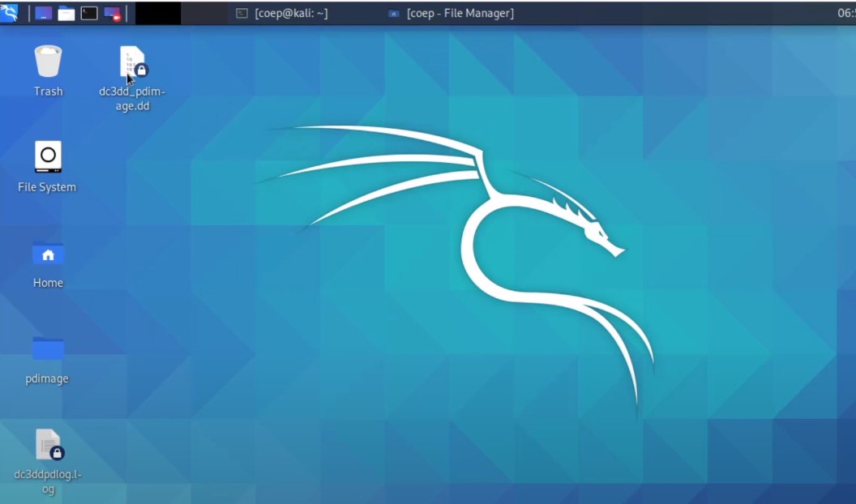This screenshot has width=856, height=504.
Task: Open the screen recorder panel launcher
Action: click(x=113, y=13)
